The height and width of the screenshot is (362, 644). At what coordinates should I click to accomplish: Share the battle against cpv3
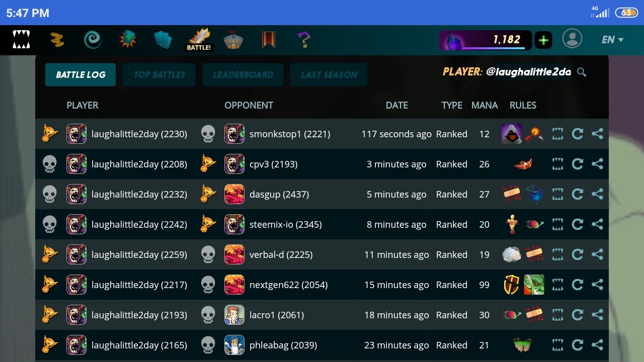coord(597,164)
